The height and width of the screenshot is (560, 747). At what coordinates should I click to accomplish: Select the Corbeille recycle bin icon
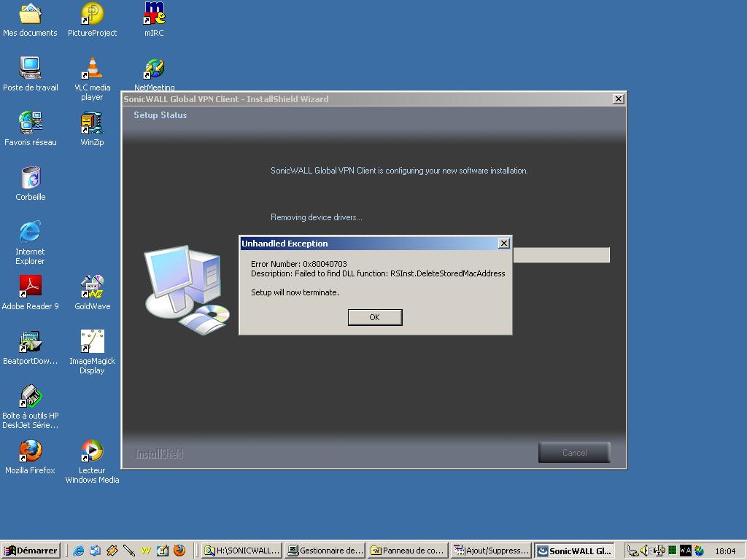(31, 183)
